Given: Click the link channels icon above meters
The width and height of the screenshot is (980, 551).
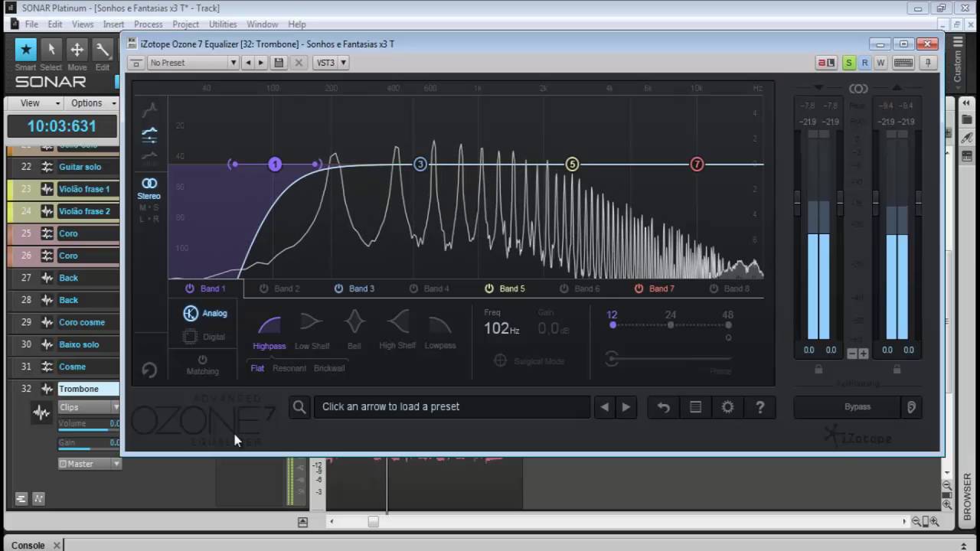Looking at the screenshot, I should (x=858, y=89).
